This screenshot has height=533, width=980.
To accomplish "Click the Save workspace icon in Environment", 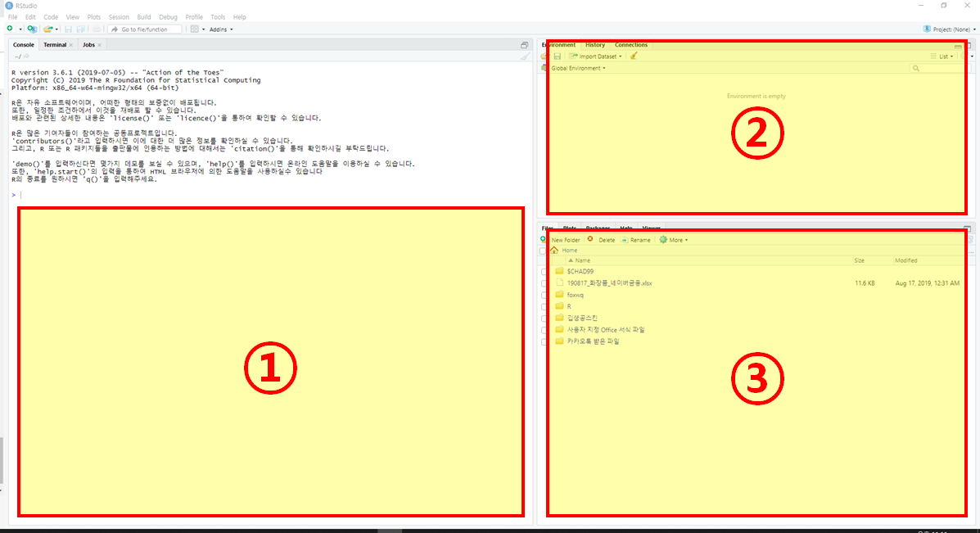I will [557, 56].
